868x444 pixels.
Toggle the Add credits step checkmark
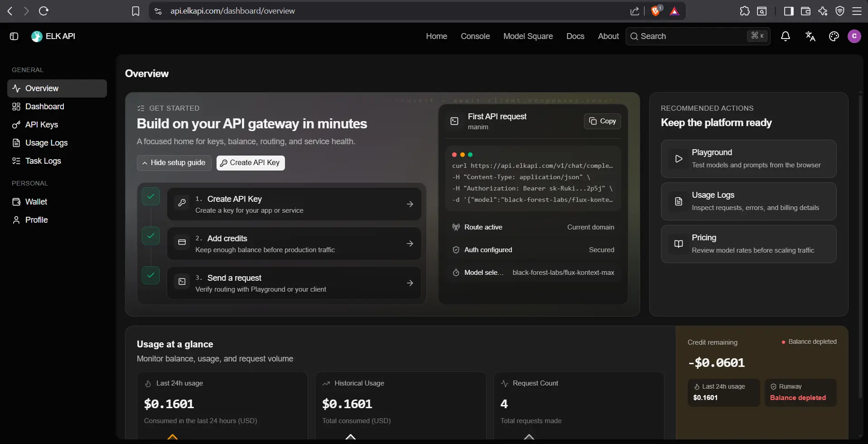point(151,236)
